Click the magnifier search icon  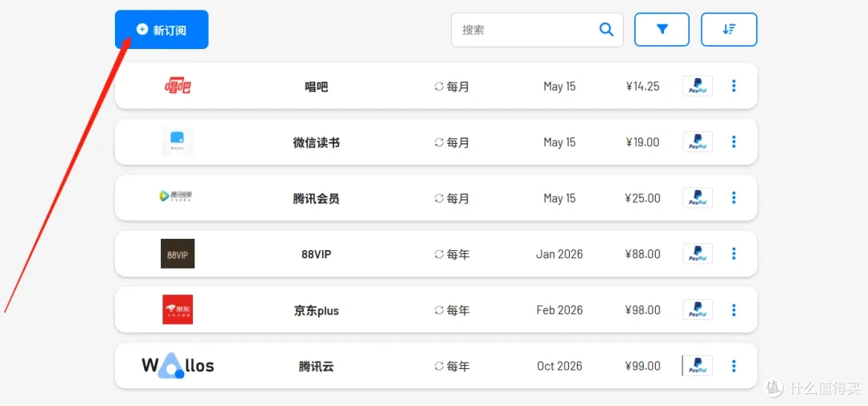(x=606, y=30)
